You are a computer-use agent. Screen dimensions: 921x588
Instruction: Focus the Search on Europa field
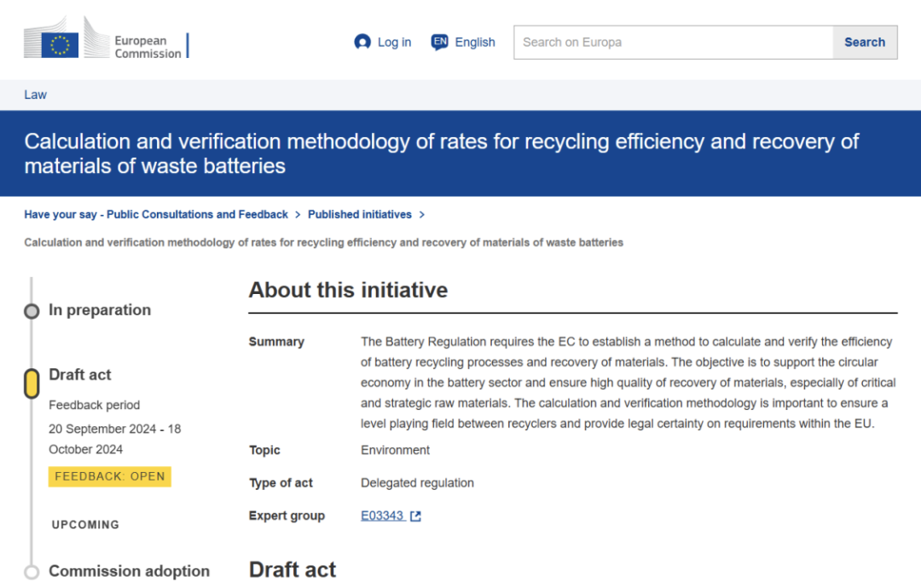673,42
